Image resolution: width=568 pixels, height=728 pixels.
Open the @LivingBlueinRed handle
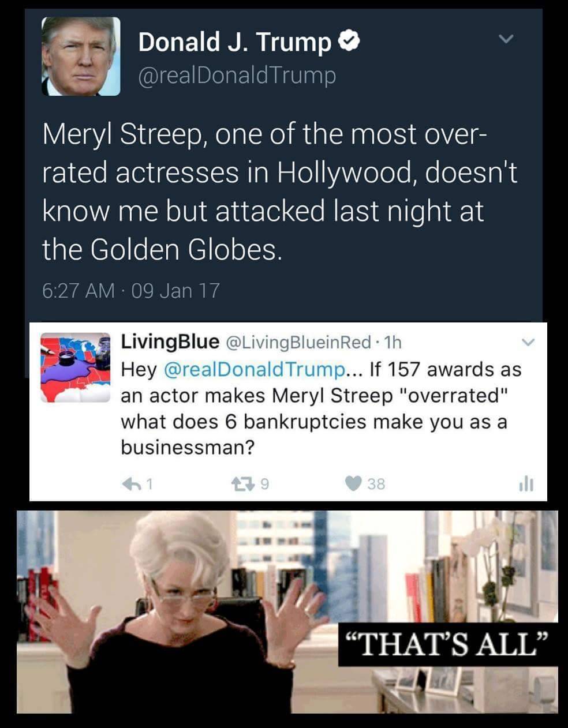297,342
